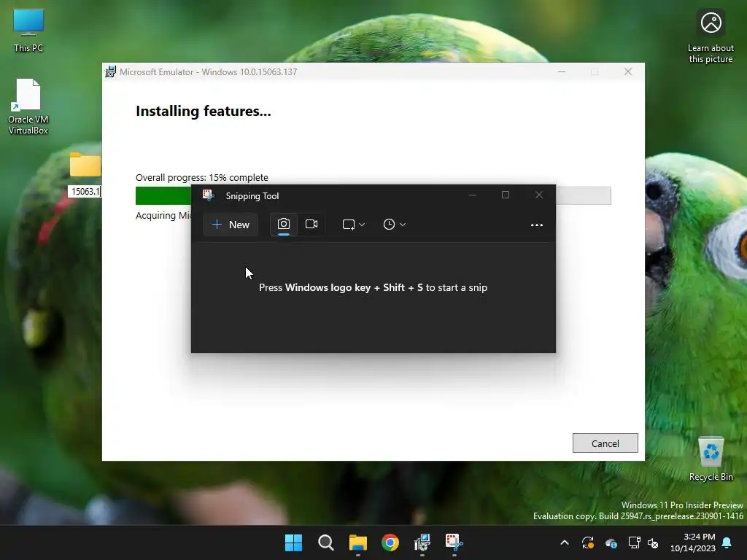Click 'Press Windows logo key + Shift + S' hint text
The height and width of the screenshot is (560, 747).
pyautogui.click(x=373, y=287)
